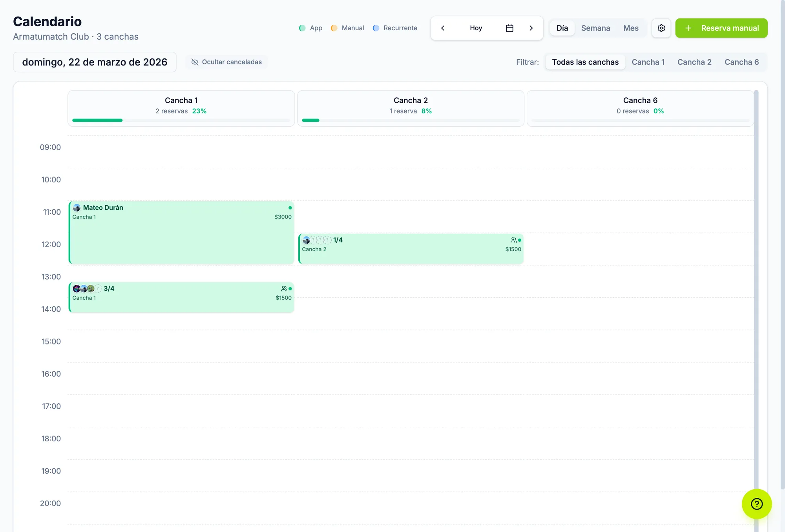Click the 20:00 time label

pyautogui.click(x=50, y=503)
